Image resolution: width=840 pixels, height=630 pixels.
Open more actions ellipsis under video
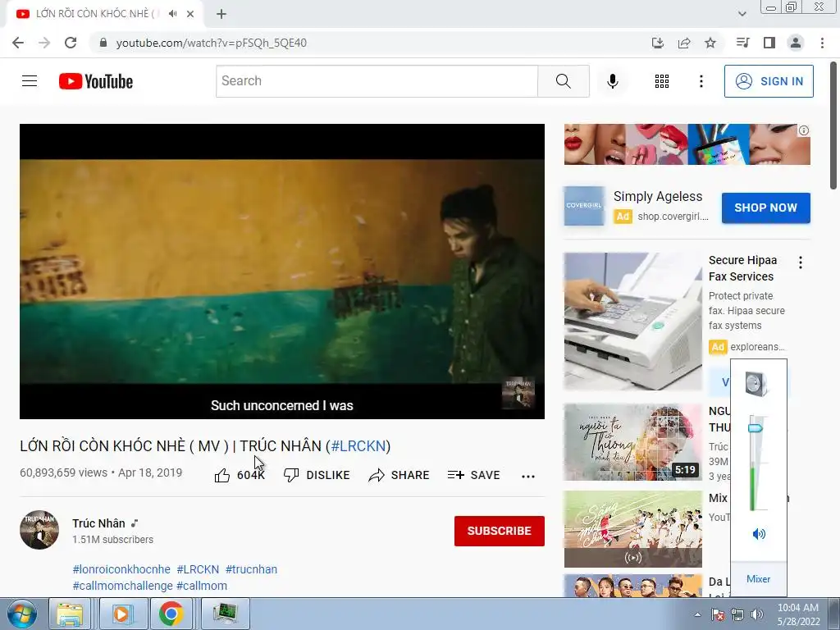tap(527, 476)
